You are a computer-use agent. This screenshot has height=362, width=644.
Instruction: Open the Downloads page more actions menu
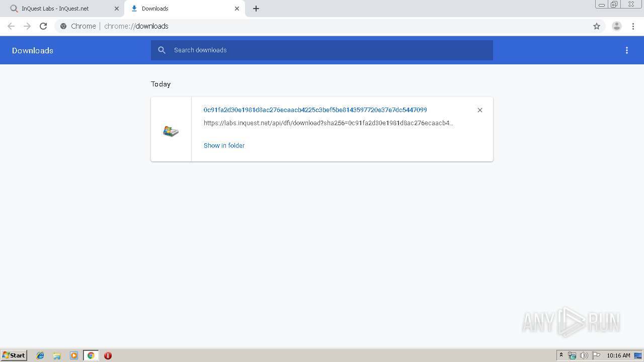pos(627,50)
